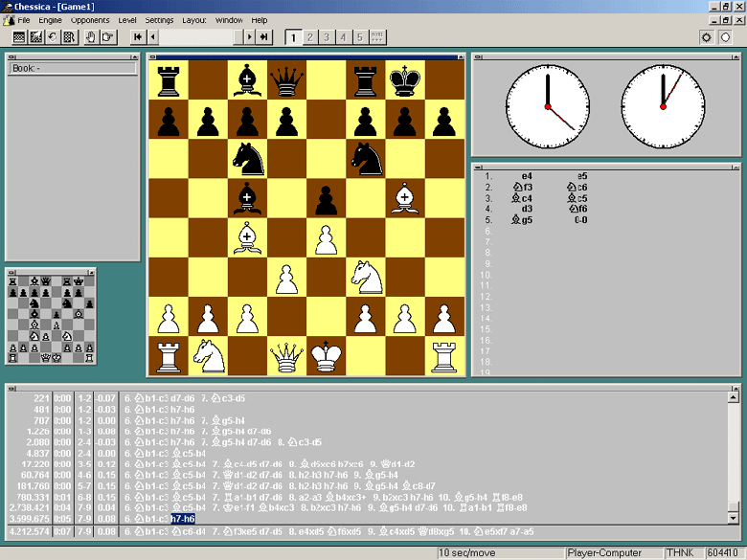The image size is (747, 560).
Task: Click the small overview board thumbnail
Action: click(x=51, y=320)
